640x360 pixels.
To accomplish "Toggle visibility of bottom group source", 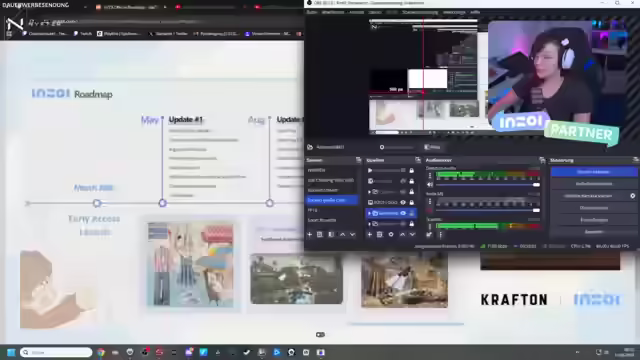I will 403,224.
